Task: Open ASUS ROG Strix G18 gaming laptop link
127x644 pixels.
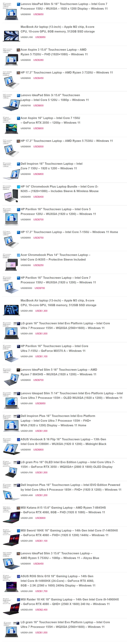Action: tap(58, 581)
